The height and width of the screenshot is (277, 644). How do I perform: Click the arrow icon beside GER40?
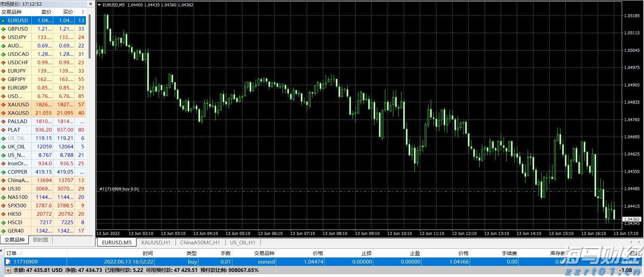[3, 231]
